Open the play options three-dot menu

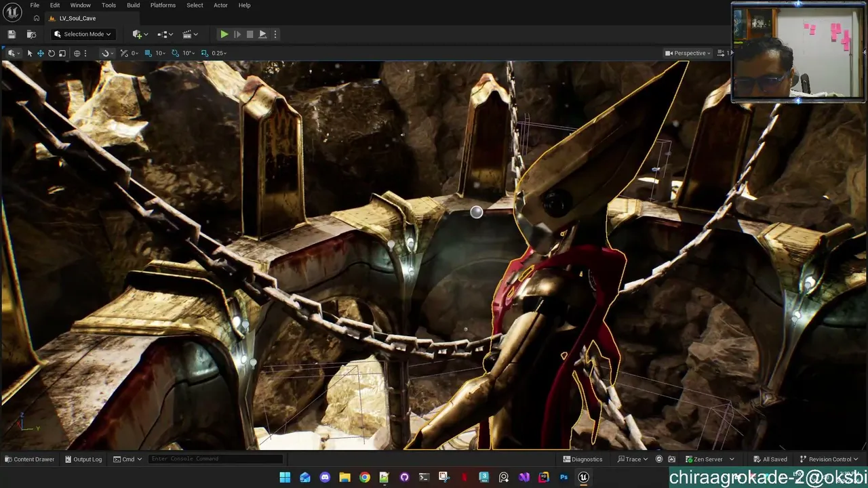point(275,34)
